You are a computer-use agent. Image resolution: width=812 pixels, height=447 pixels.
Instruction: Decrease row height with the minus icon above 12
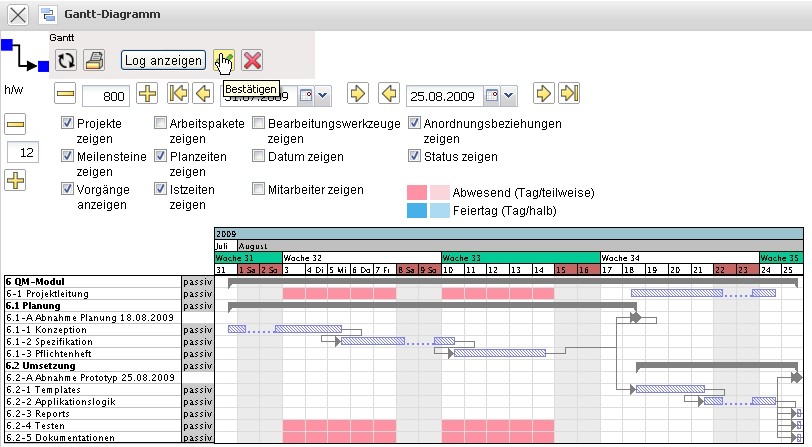[15, 124]
